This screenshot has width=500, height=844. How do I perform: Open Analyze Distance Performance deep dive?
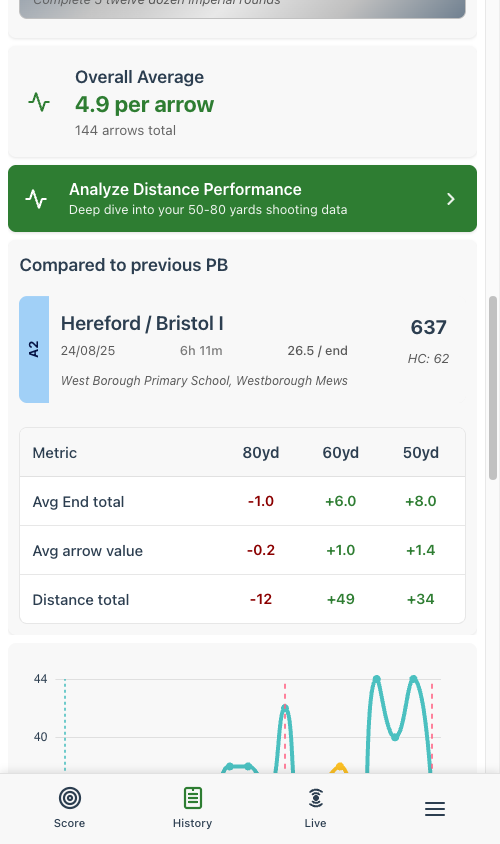[242, 199]
